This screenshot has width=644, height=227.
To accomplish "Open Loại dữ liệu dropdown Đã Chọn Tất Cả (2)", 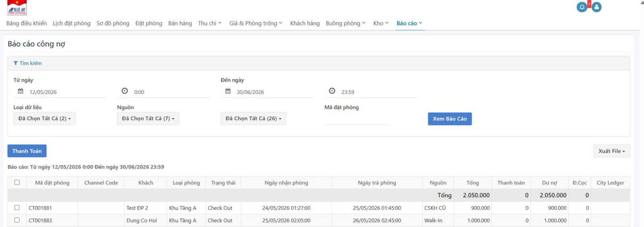I will [45, 119].
